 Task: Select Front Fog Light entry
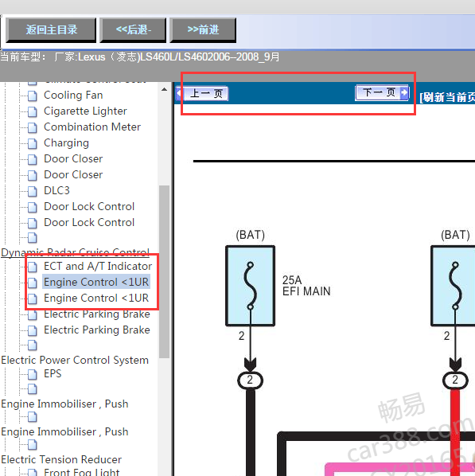tap(82, 472)
